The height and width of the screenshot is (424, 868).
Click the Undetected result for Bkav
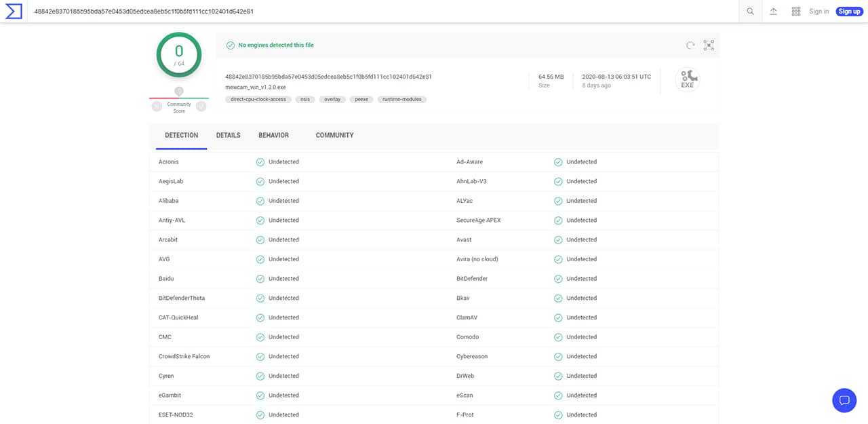point(582,298)
